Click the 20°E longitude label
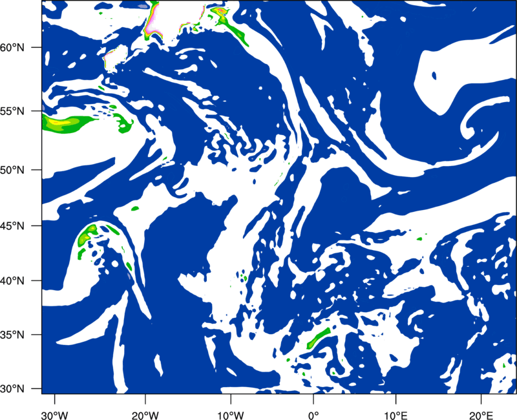 tap(481, 415)
